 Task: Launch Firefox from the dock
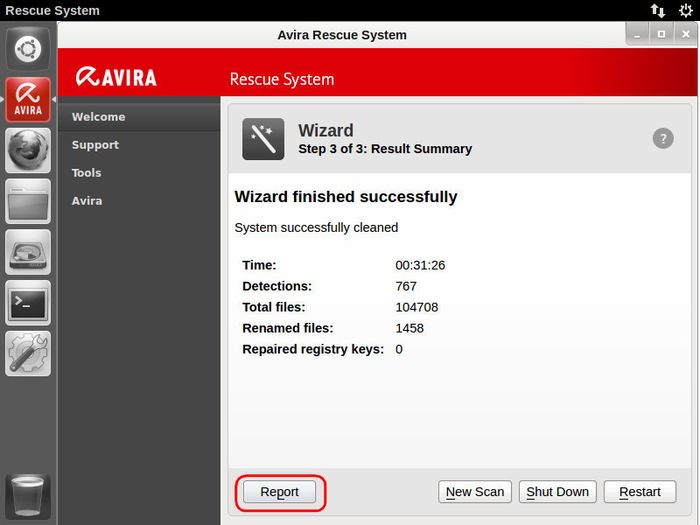pos(28,150)
